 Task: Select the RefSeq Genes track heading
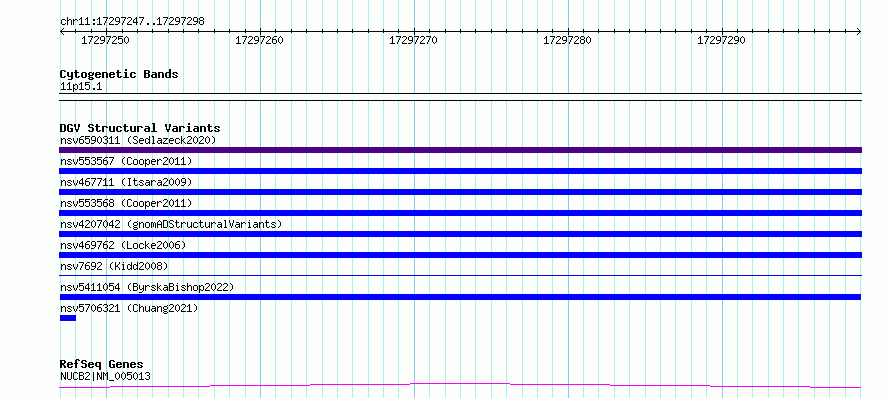click(x=102, y=365)
